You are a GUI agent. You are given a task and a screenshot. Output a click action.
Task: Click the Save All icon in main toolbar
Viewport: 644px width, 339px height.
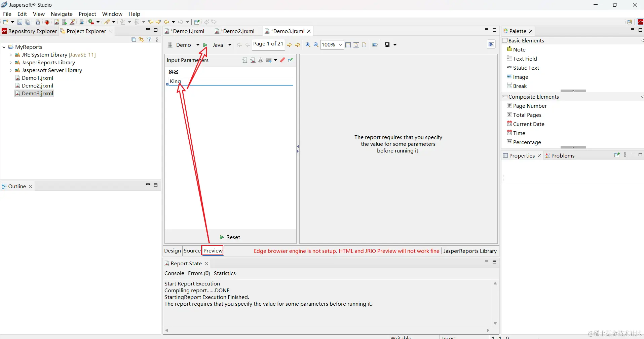(x=28, y=22)
